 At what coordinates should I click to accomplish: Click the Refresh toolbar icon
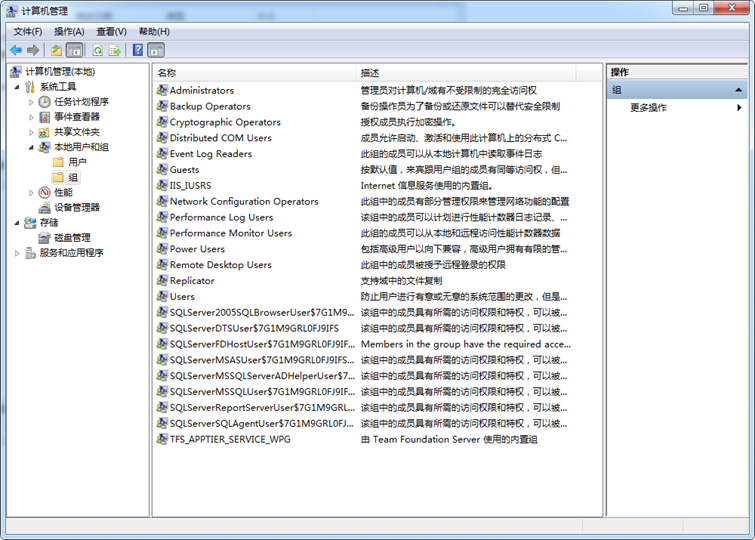pyautogui.click(x=98, y=50)
